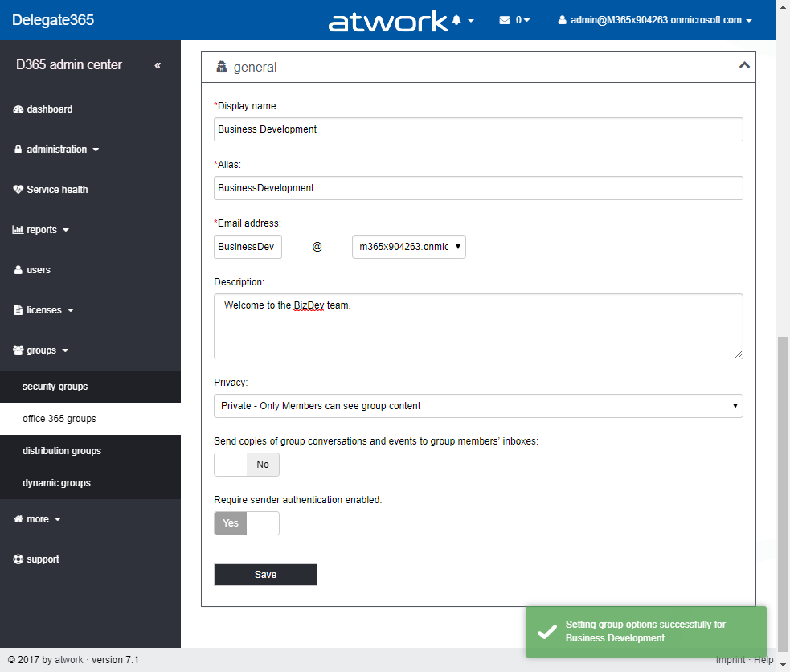The height and width of the screenshot is (672, 790).
Task: Dismiss the success notification toast
Action: [x=646, y=632]
